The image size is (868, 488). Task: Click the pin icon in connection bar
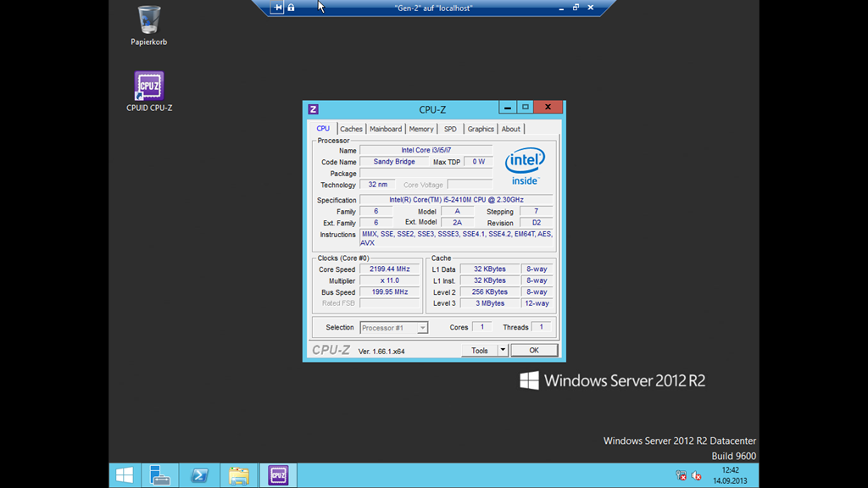coord(277,8)
